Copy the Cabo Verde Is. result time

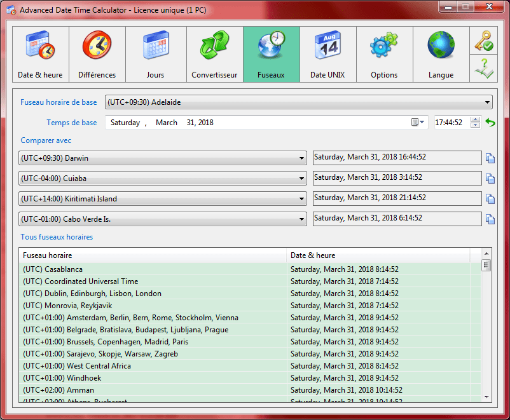[x=490, y=219]
